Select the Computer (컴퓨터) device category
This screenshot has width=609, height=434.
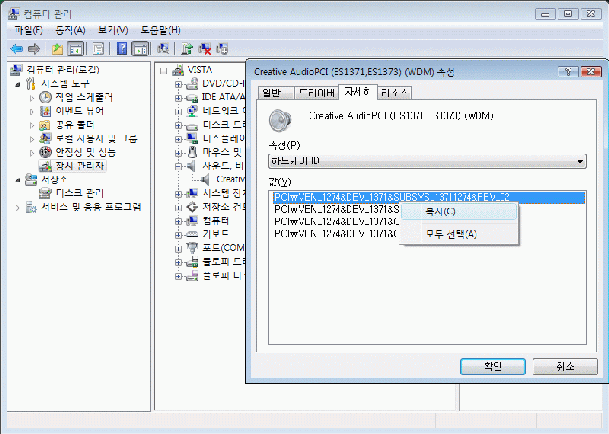point(216,221)
